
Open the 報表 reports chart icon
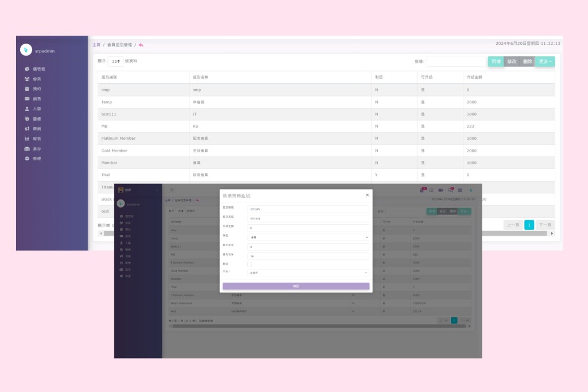[27, 139]
